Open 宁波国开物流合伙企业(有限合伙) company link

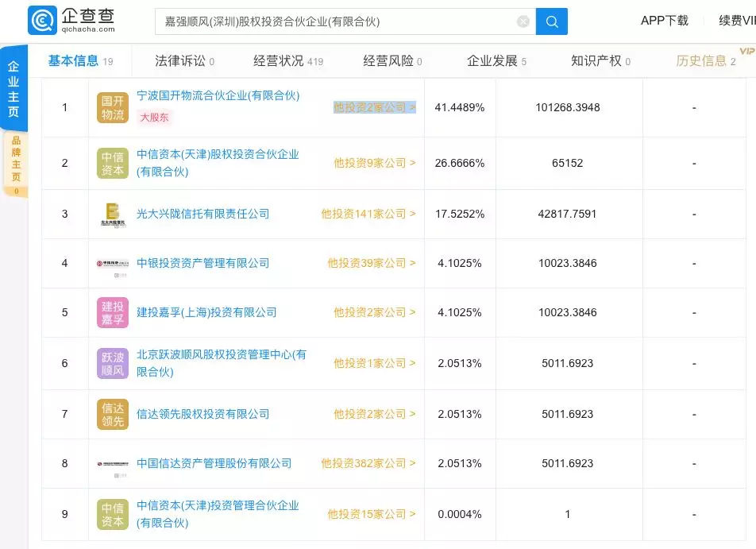point(218,95)
